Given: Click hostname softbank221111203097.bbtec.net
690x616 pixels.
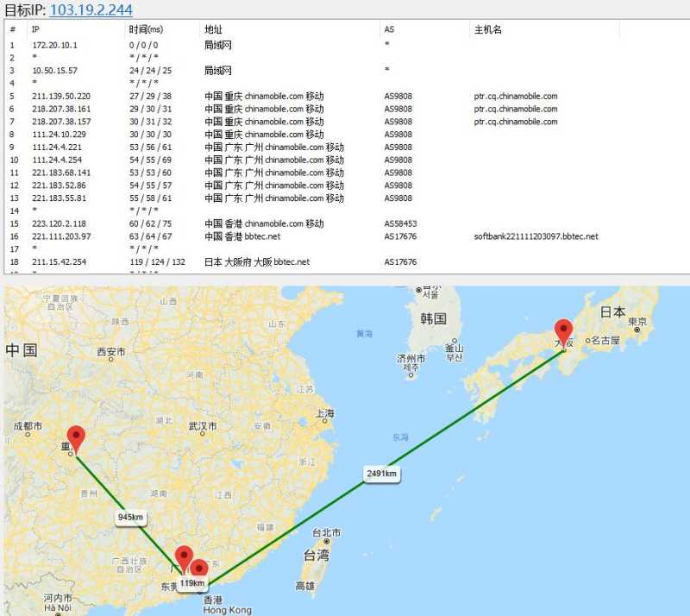Looking at the screenshot, I should [x=536, y=236].
